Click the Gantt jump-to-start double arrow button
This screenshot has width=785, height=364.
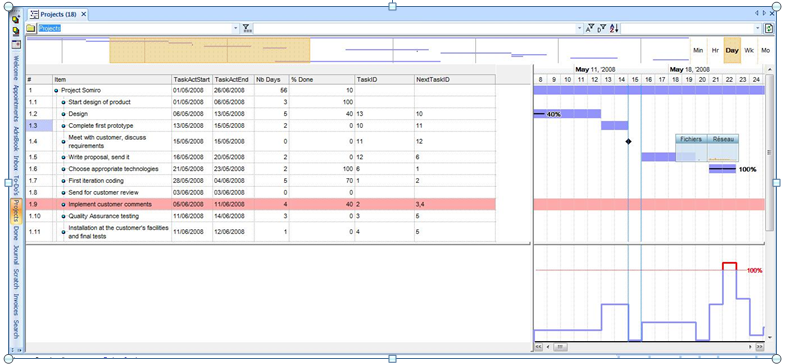[539, 346]
